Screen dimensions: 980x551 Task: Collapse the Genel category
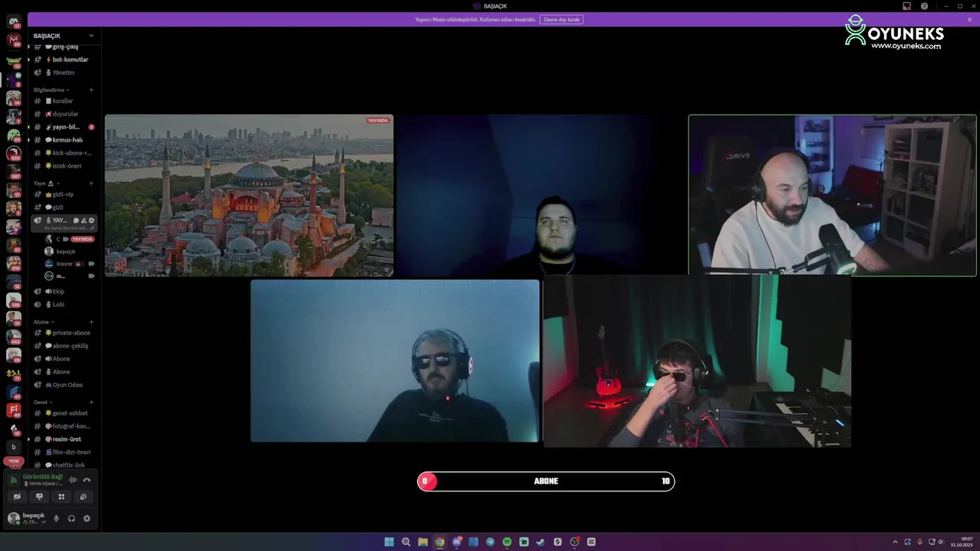pos(43,402)
